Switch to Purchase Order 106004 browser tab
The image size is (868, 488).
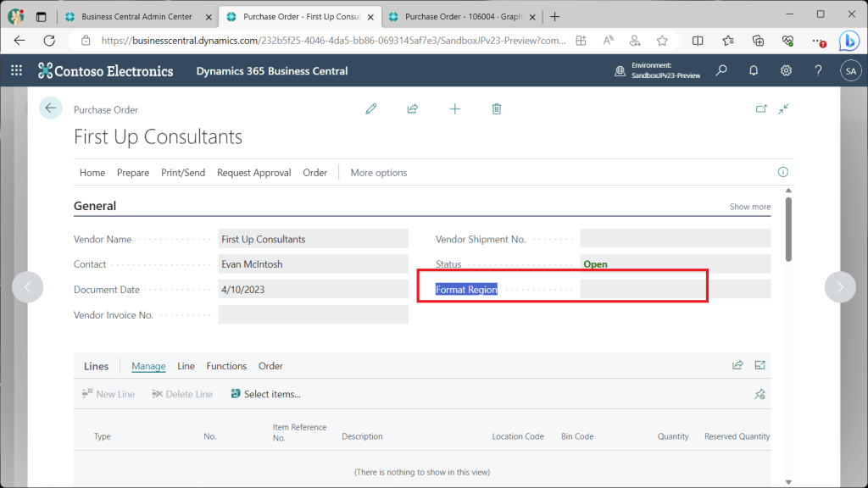tap(464, 17)
